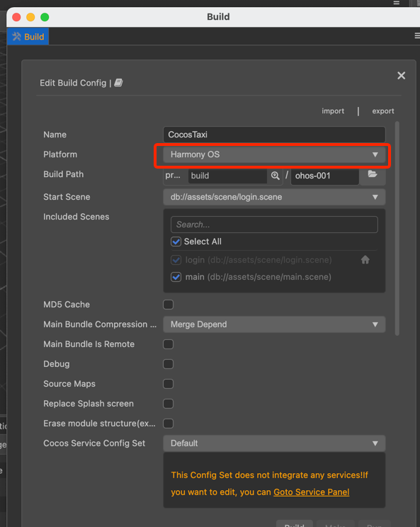Image resolution: width=420 pixels, height=527 pixels.
Task: Click the Platform dropdown arrow
Action: pos(375,154)
